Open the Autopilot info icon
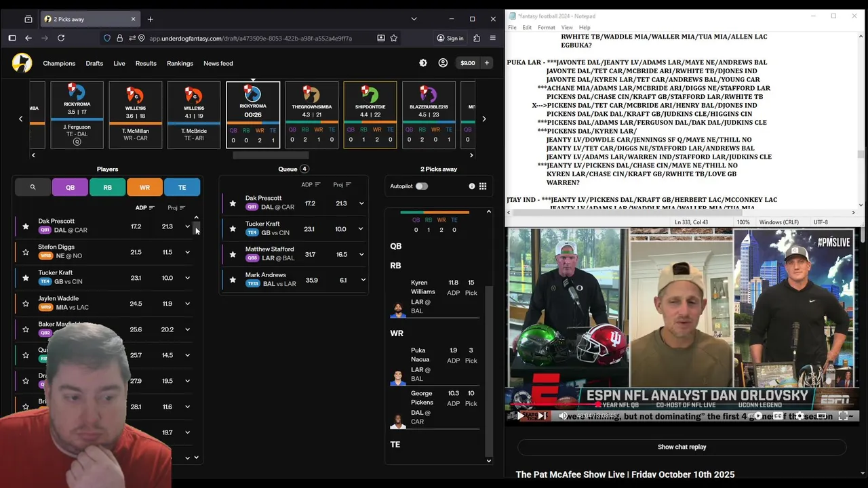This screenshot has width=868, height=488. 472,186
